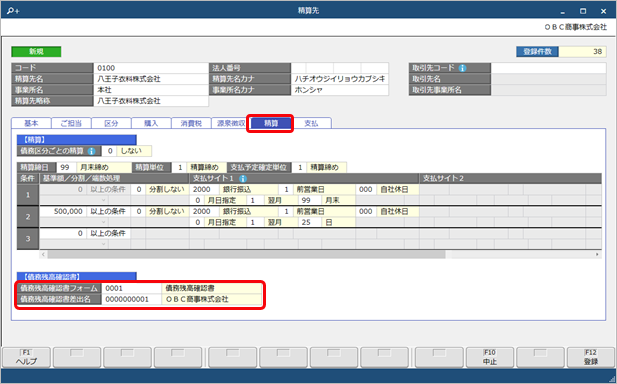Viewport: 617px width, 384px height.
Task: Switch to the 区分 tab
Action: tap(111, 123)
